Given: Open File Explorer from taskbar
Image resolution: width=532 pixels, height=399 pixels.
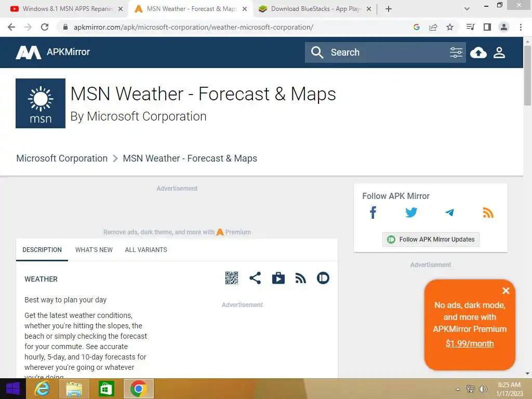Looking at the screenshot, I should pyautogui.click(x=74, y=389).
